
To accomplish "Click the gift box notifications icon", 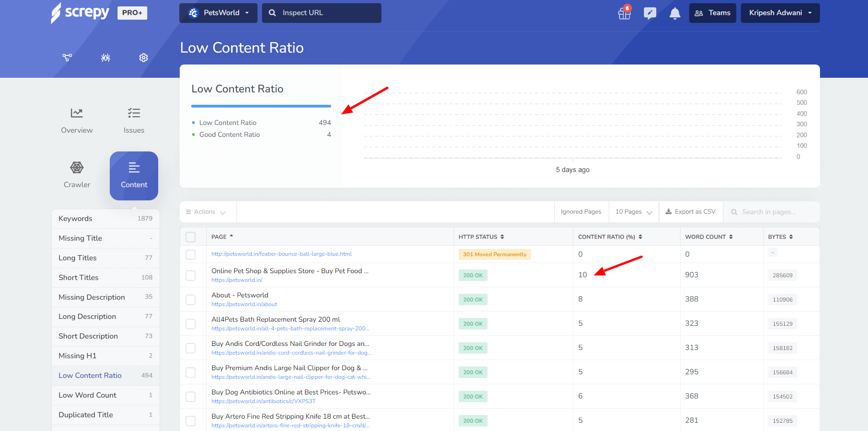I will [624, 13].
